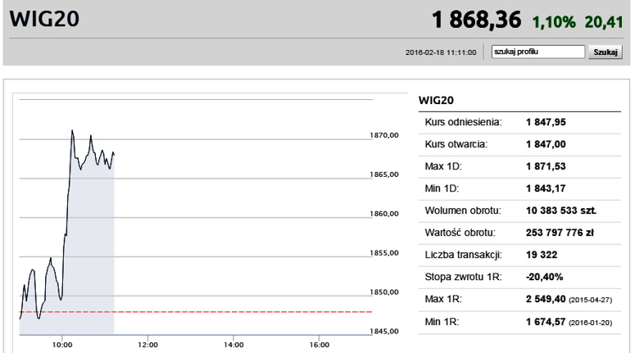Select the value 1 847,95

point(546,122)
